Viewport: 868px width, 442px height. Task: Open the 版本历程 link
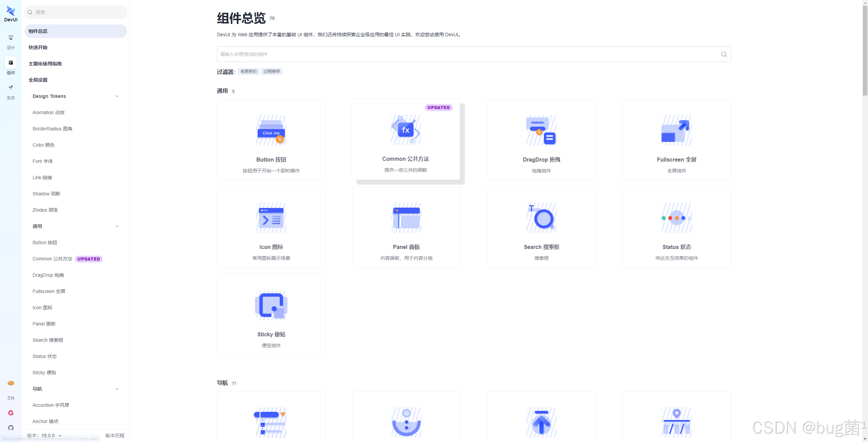pyautogui.click(x=115, y=436)
